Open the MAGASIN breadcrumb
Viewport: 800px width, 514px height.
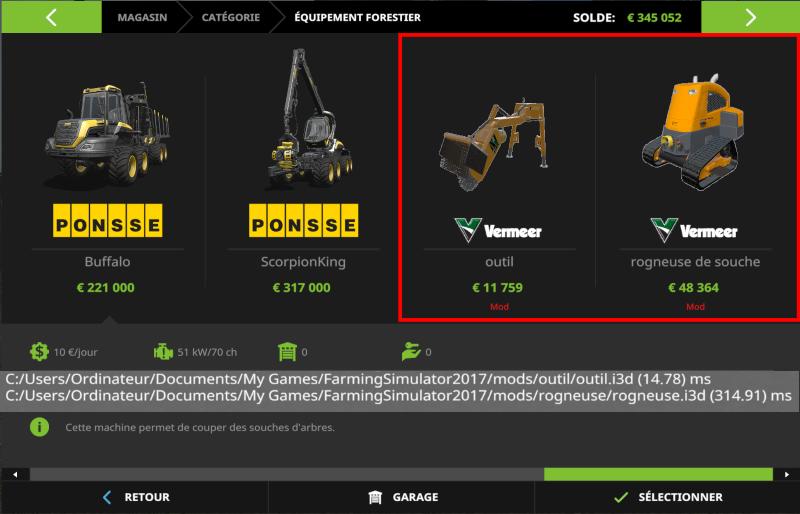pos(142,17)
